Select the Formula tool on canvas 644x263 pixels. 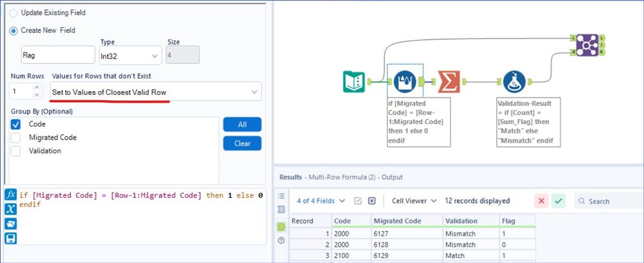pyautogui.click(x=514, y=81)
